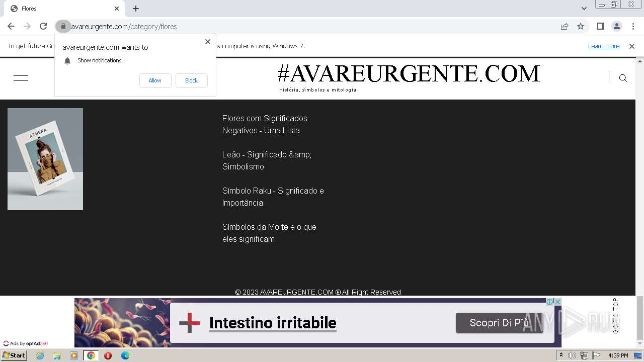Image resolution: width=644 pixels, height=362 pixels.
Task: Allow notifications from avareurgente.com
Action: tap(155, 80)
